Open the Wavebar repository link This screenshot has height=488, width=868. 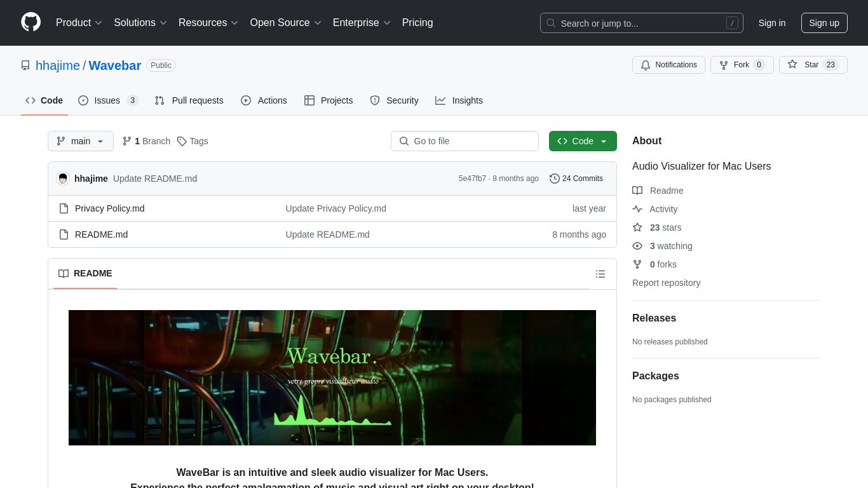[115, 65]
